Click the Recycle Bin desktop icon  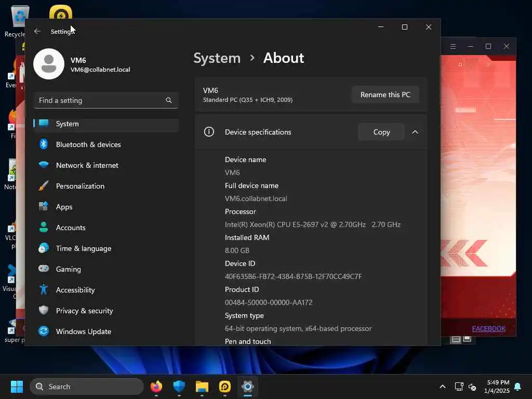17,21
